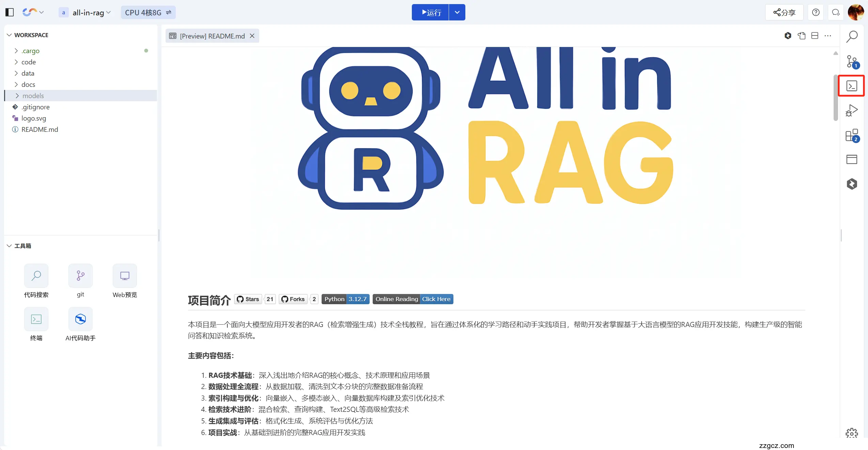
Task: Open the settings gear at bottom right
Action: [x=852, y=433]
